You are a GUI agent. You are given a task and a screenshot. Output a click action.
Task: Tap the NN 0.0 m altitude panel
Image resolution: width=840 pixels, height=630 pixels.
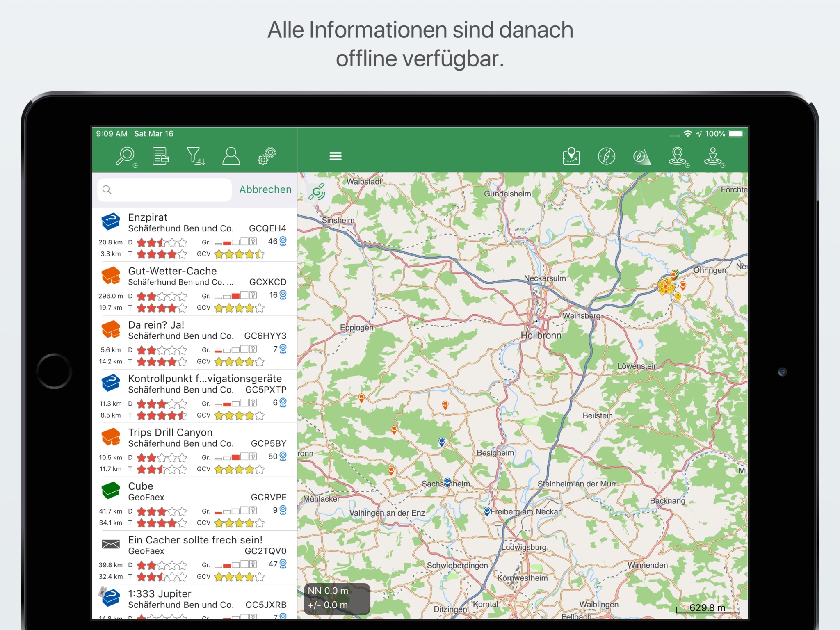point(337,598)
